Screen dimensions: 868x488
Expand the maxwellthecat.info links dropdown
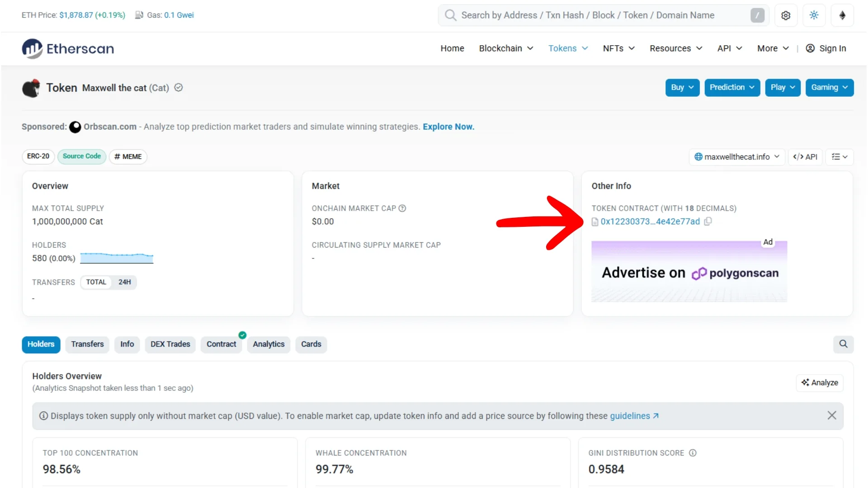click(x=737, y=157)
